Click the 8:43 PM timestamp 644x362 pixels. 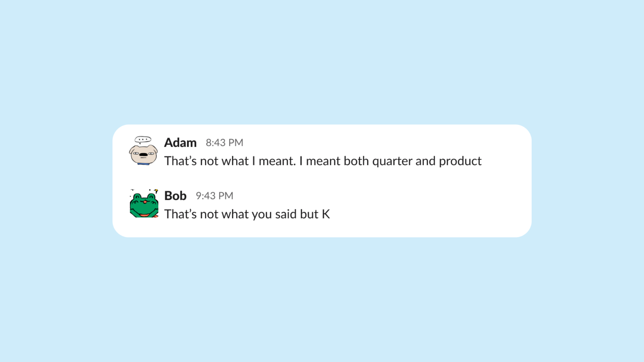pos(224,142)
